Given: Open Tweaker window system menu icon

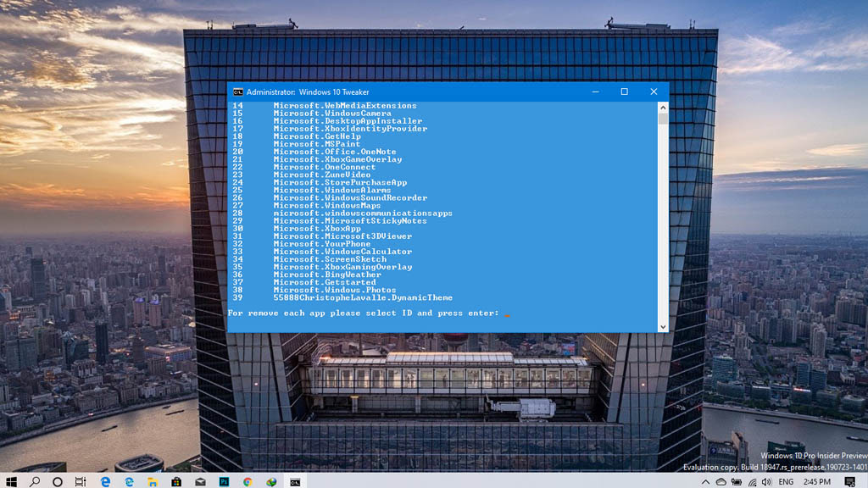Looking at the screenshot, I should point(238,91).
